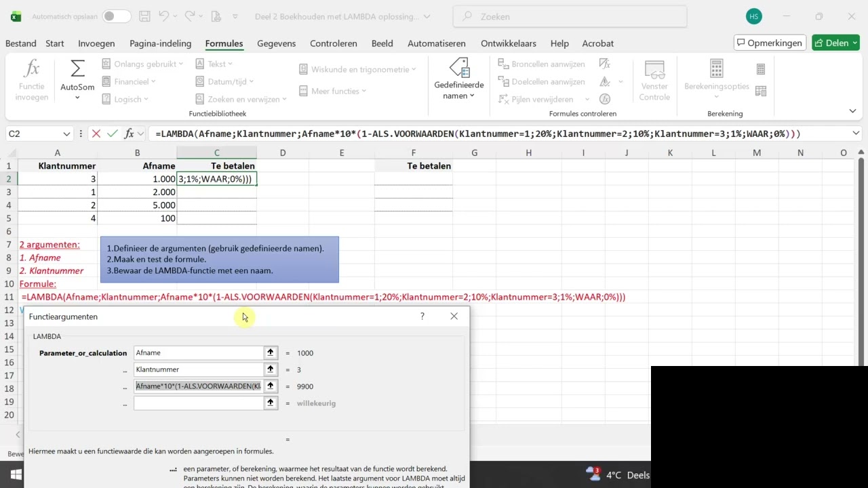Screen dimensions: 868x488
Task: Switch to the Ontwikkelaars tab
Action: 509,43
